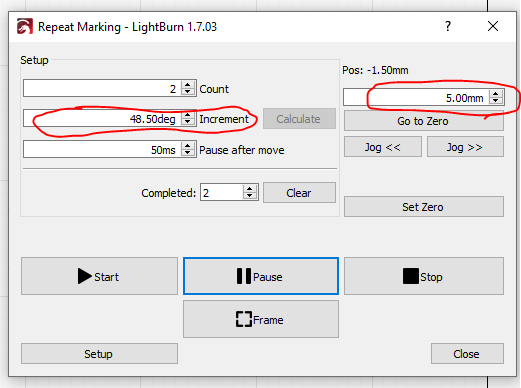521x388 pixels.
Task: Open the bottom Setup button
Action: (99, 354)
